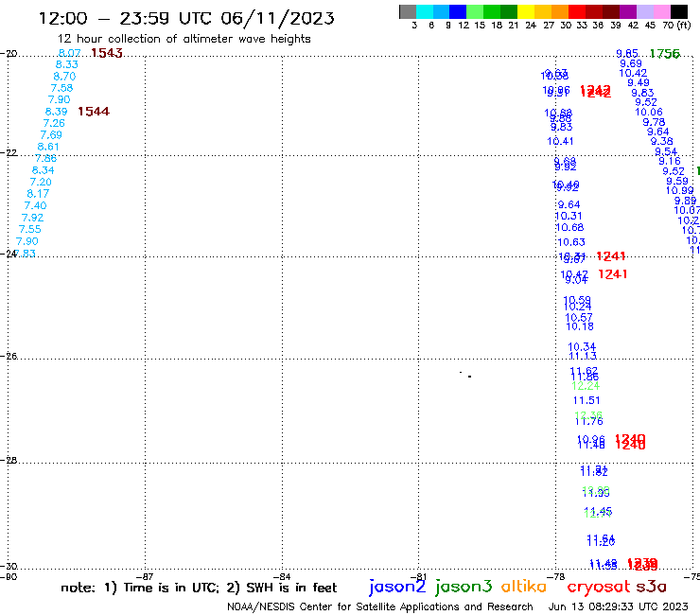
Task: Click the wave height value '7.40'
Action: [x=35, y=206]
